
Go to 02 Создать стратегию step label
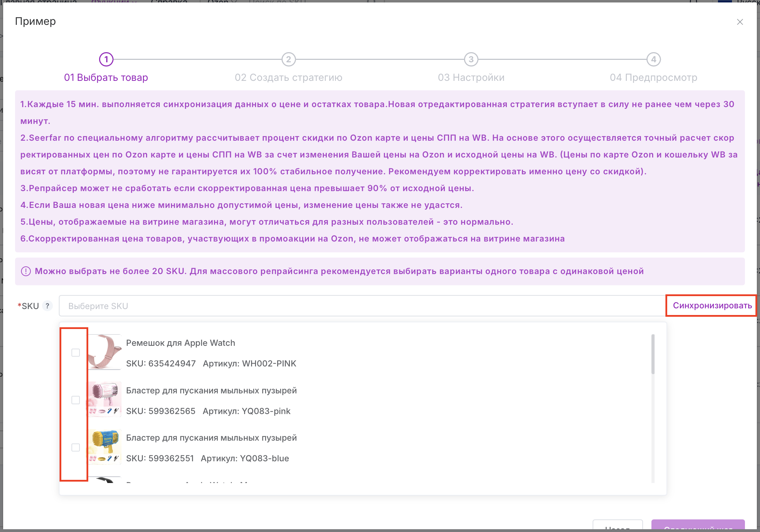288,77
